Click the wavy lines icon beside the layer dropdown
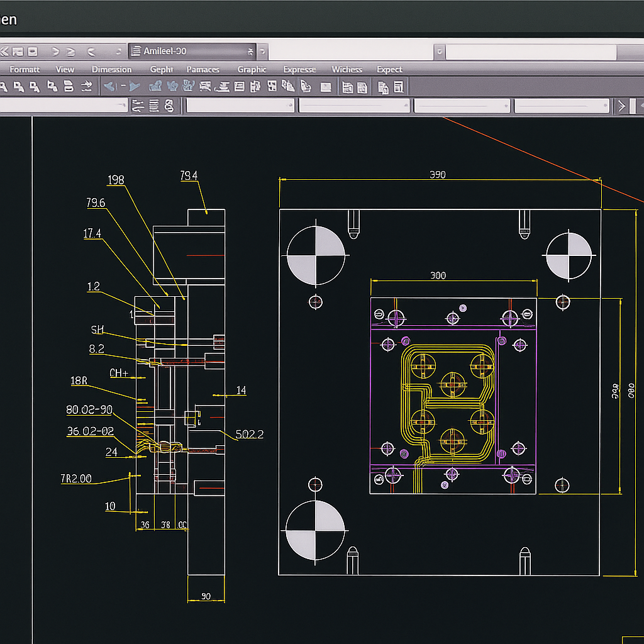644x644 pixels. click(138, 106)
